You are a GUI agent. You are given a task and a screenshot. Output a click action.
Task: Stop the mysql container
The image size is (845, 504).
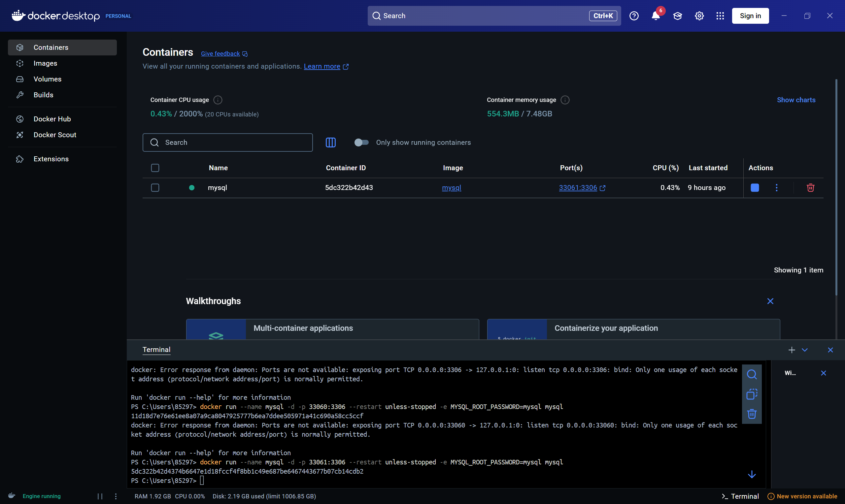(755, 188)
